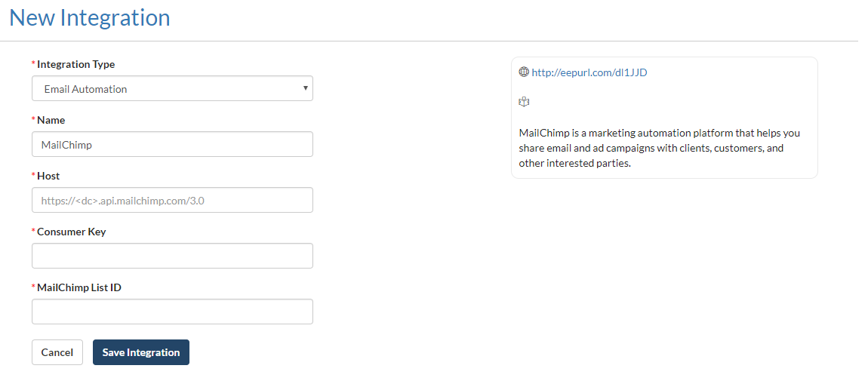Click Save Integration button

[141, 352]
